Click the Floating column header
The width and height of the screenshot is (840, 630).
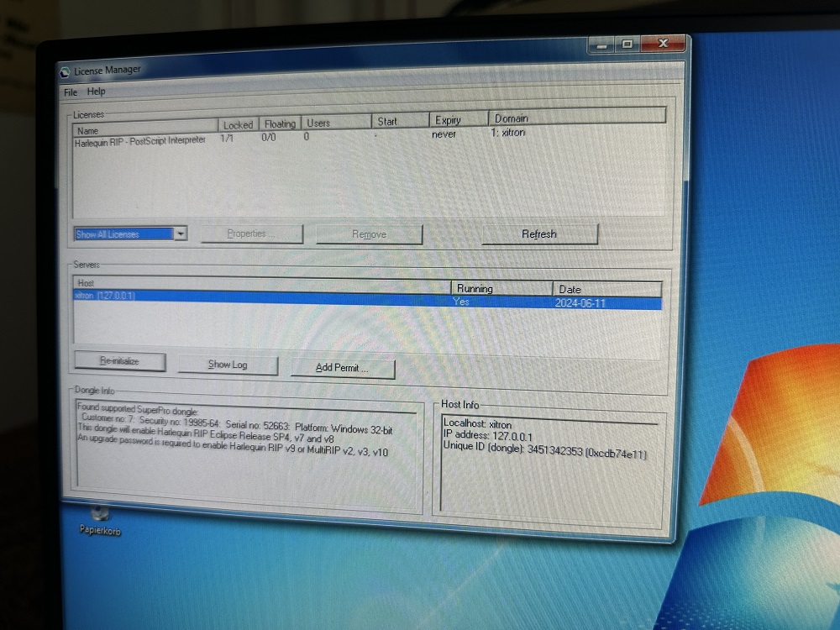point(279,123)
